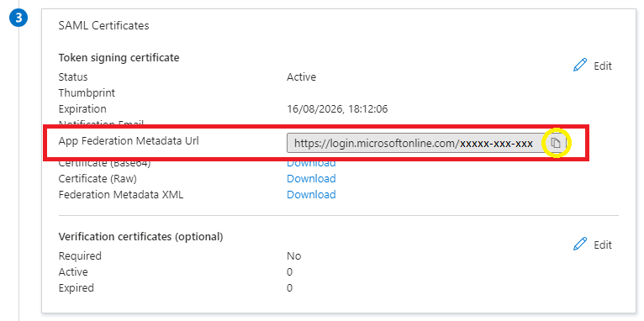The image size is (644, 321).
Task: Click the 'Thumbprint' label
Action: point(87,93)
